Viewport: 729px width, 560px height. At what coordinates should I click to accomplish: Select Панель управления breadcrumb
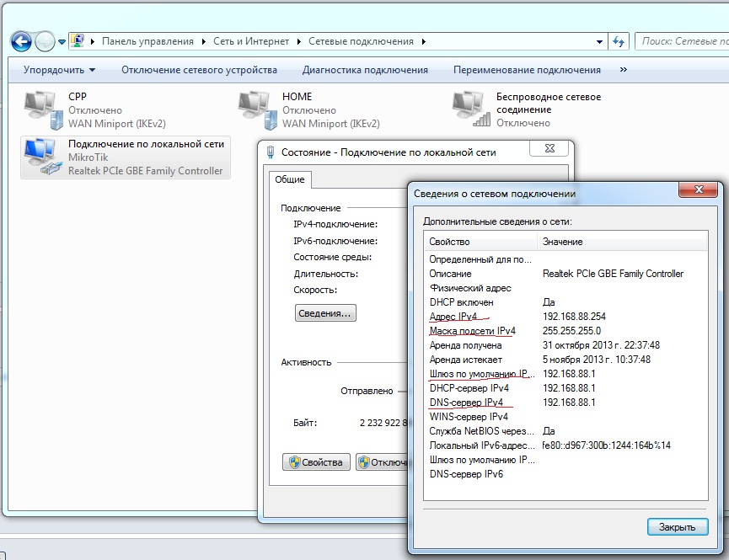(147, 41)
